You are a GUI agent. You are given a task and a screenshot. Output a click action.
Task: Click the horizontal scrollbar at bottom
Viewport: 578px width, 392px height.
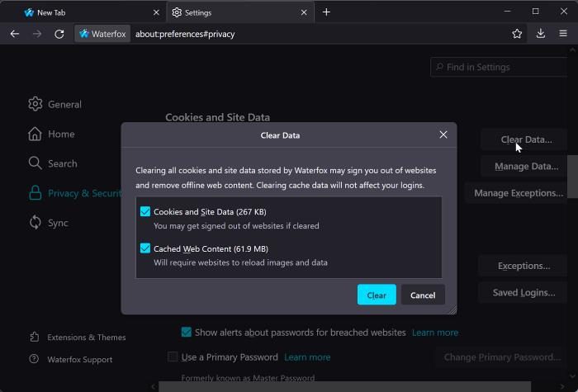click(344, 386)
